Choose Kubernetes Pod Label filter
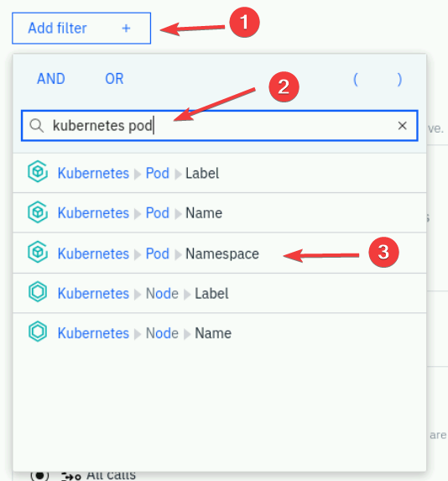This screenshot has width=448, height=481. coord(220,173)
